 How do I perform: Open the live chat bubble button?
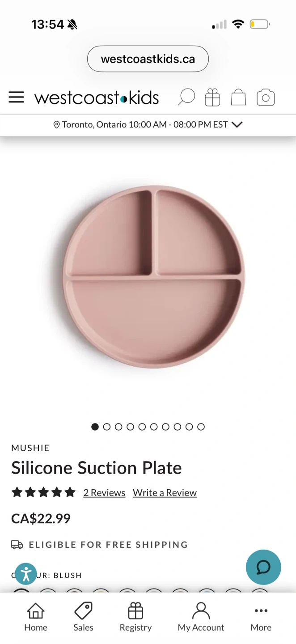tap(263, 567)
